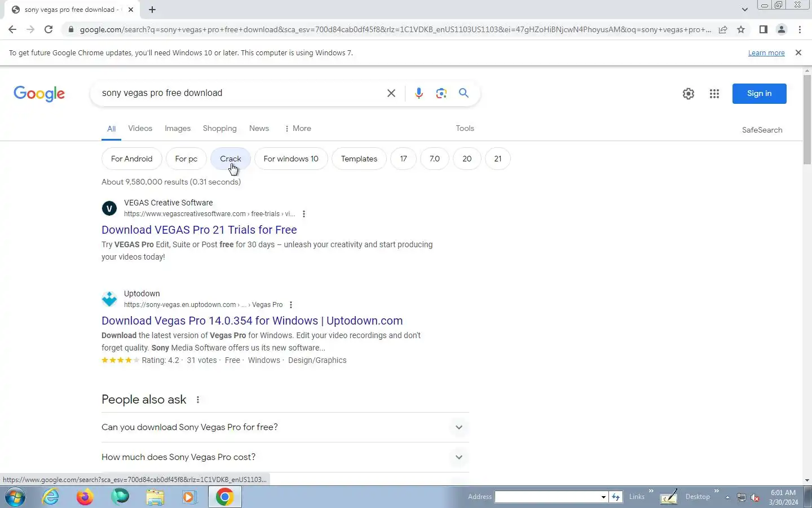Screen dimensions: 812x508
Task: Share this page via address bar icon
Action: pyautogui.click(x=723, y=29)
